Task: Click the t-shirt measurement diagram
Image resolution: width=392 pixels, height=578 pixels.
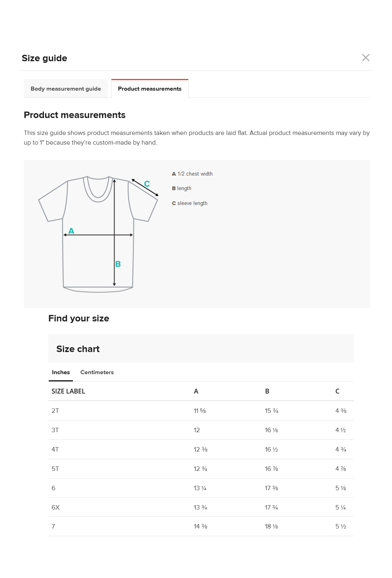Action: tap(98, 234)
